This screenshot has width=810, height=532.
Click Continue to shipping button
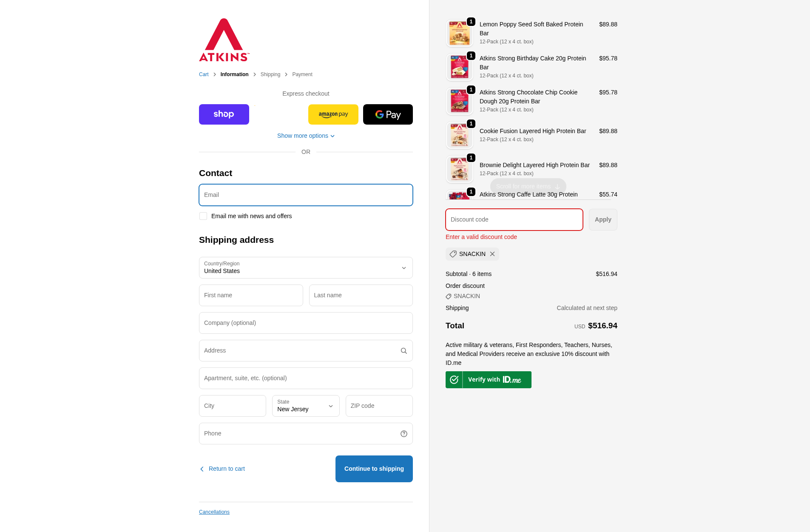[x=374, y=469]
